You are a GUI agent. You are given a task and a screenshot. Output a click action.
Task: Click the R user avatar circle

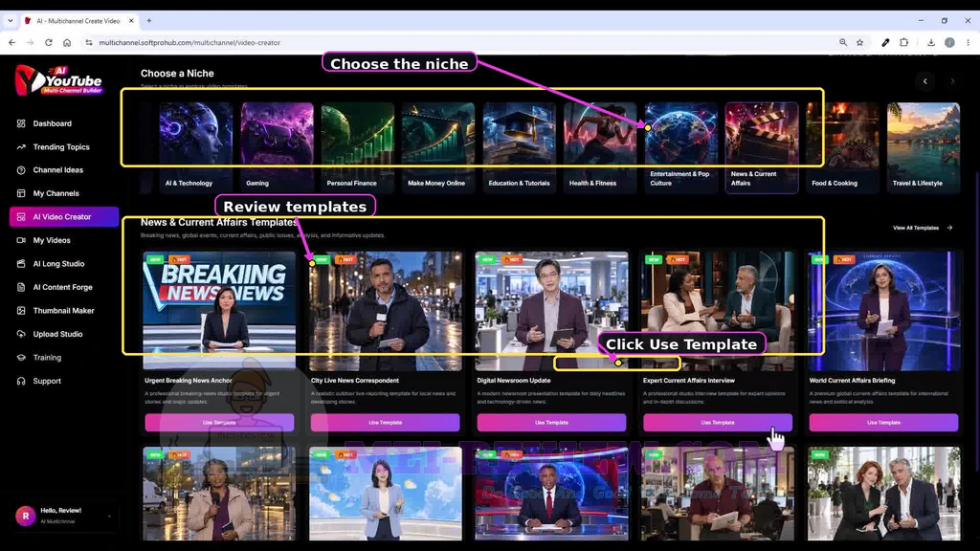click(26, 516)
